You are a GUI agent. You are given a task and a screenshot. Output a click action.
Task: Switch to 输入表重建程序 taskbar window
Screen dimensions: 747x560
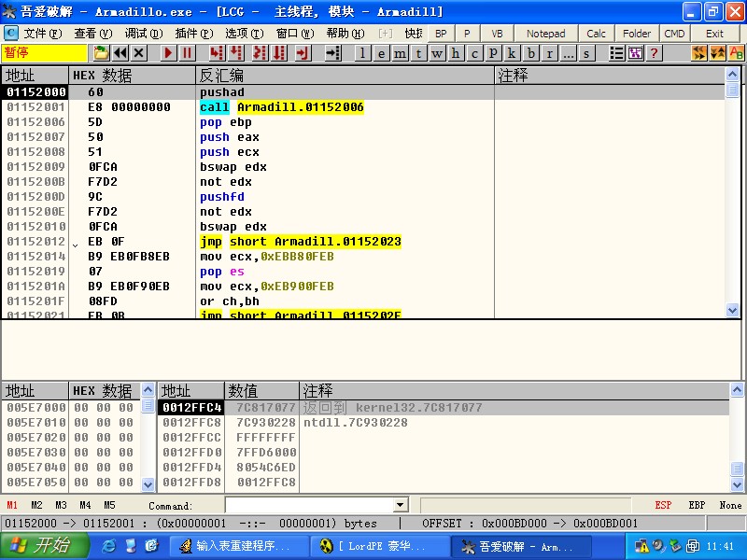239,546
